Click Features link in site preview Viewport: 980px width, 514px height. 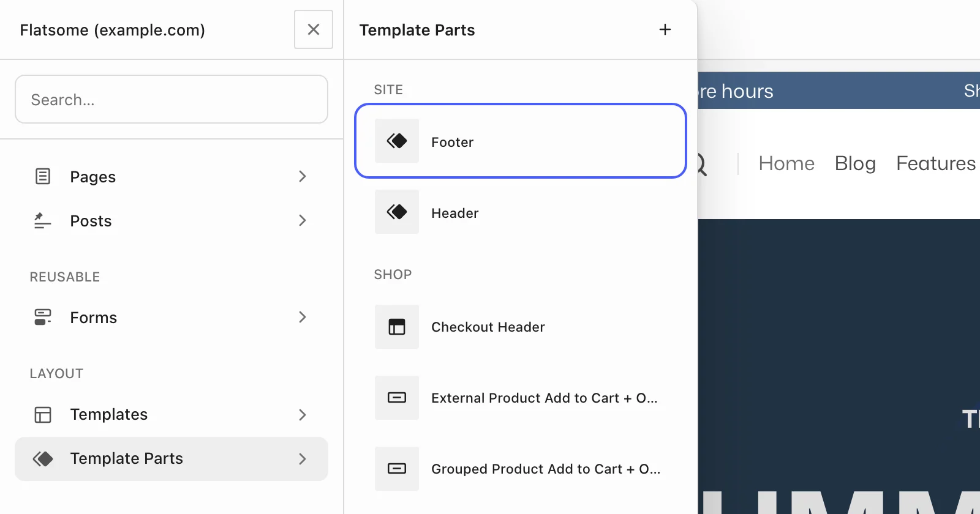(936, 163)
